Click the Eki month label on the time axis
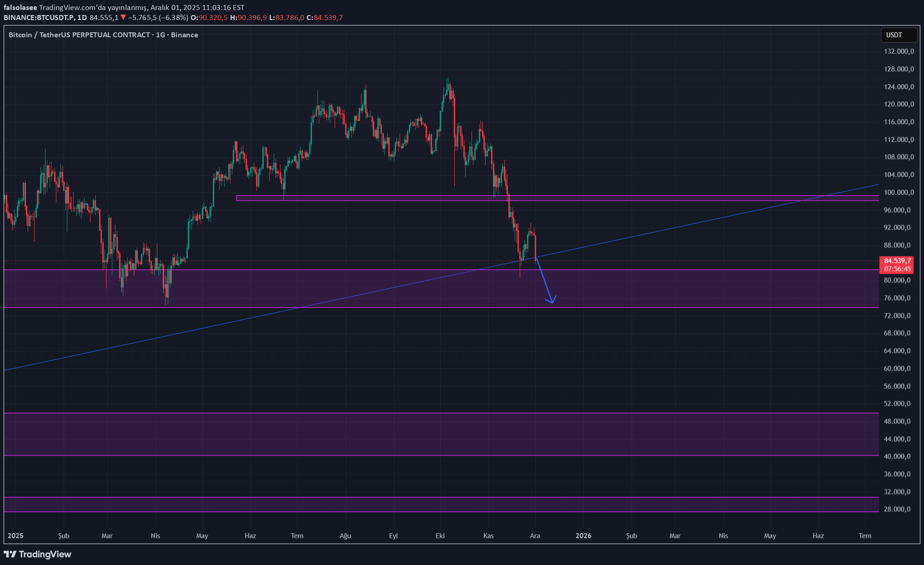The height and width of the screenshot is (565, 924). coord(440,535)
